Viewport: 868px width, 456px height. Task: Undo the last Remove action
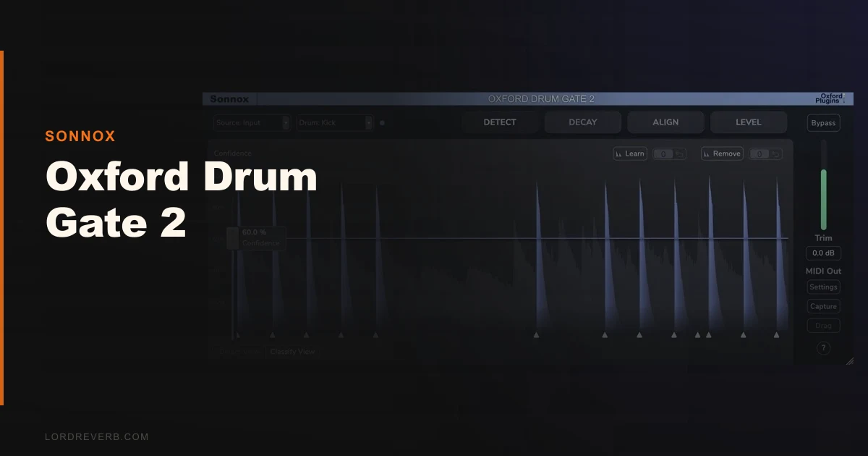click(x=776, y=154)
